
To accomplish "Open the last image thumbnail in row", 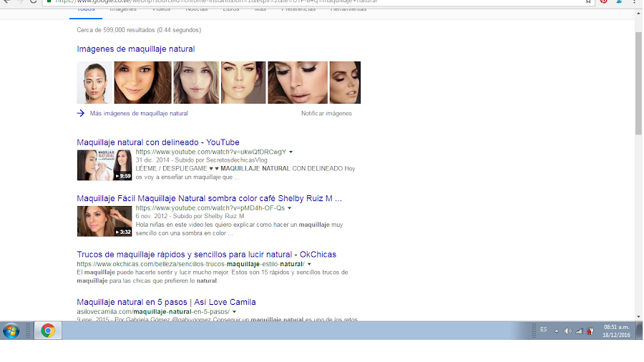I will [345, 82].
